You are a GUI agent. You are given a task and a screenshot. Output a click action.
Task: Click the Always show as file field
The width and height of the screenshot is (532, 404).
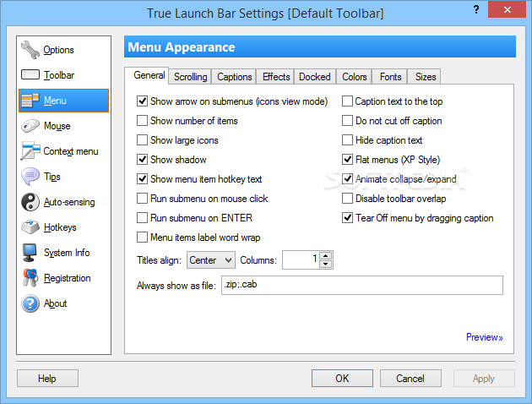362,285
